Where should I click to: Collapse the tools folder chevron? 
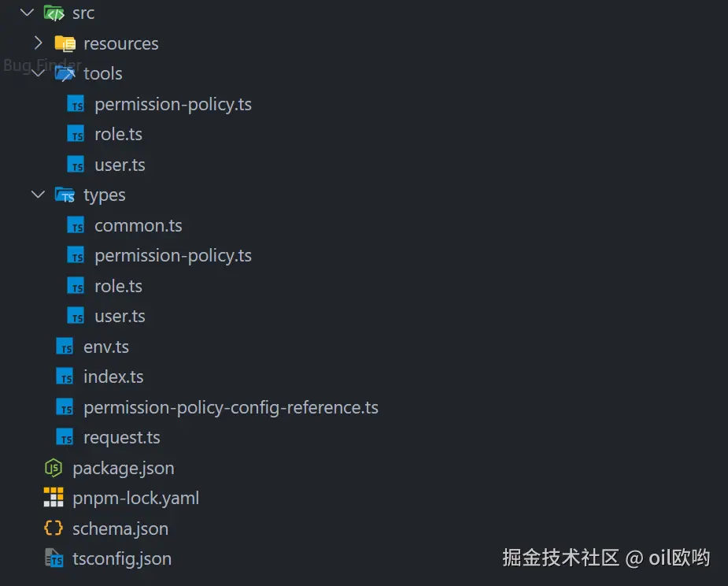[x=38, y=73]
